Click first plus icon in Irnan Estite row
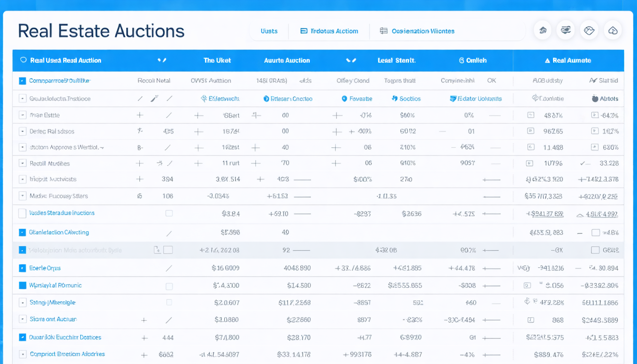Viewport: 637px width, 364px height. pyautogui.click(x=140, y=115)
